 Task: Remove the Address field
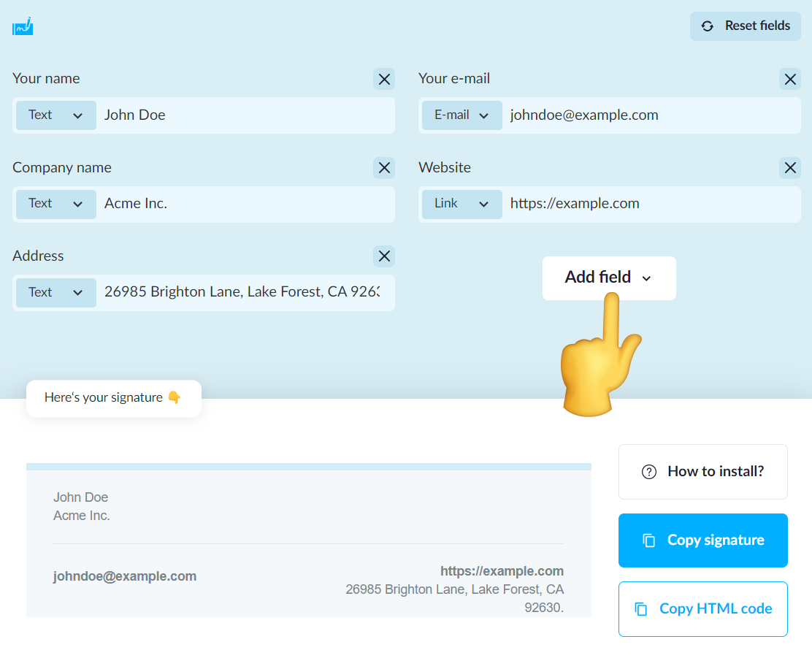tap(384, 256)
